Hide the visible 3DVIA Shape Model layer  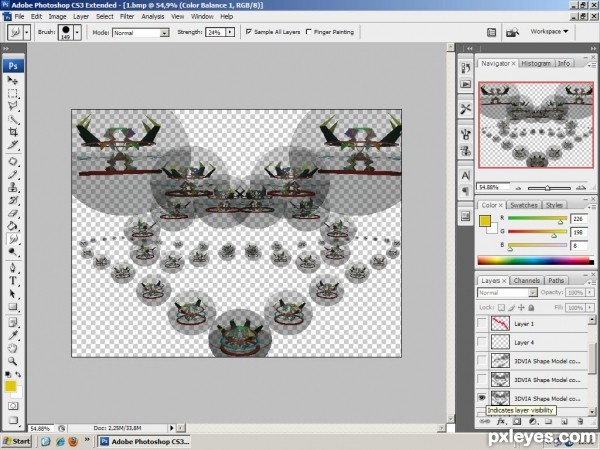482,398
